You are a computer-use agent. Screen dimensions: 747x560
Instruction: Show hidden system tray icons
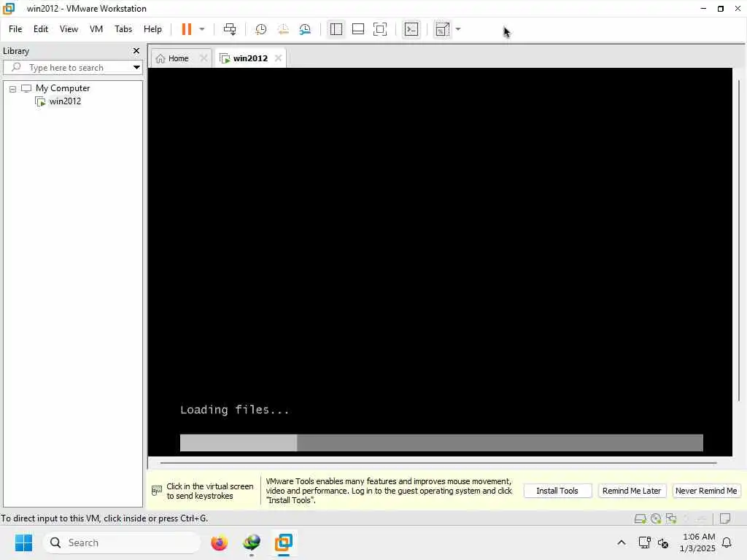click(x=622, y=542)
